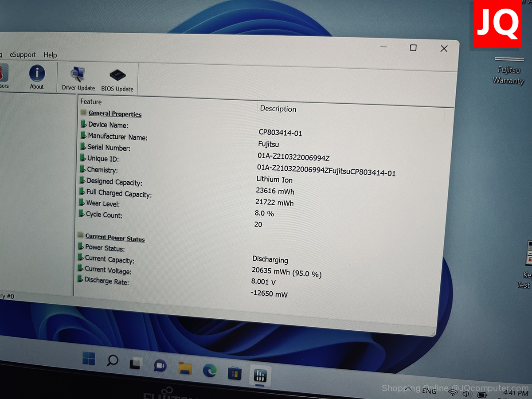Click the Feature column header

click(x=91, y=102)
